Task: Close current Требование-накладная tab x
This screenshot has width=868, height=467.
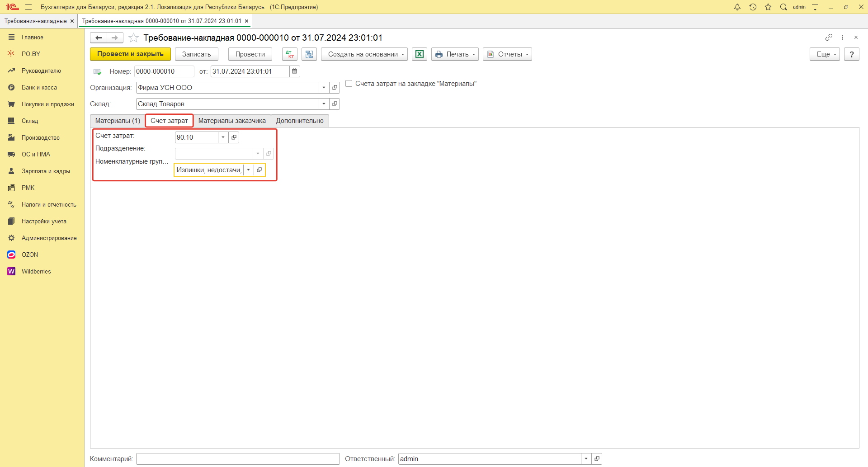Action: 246,21
